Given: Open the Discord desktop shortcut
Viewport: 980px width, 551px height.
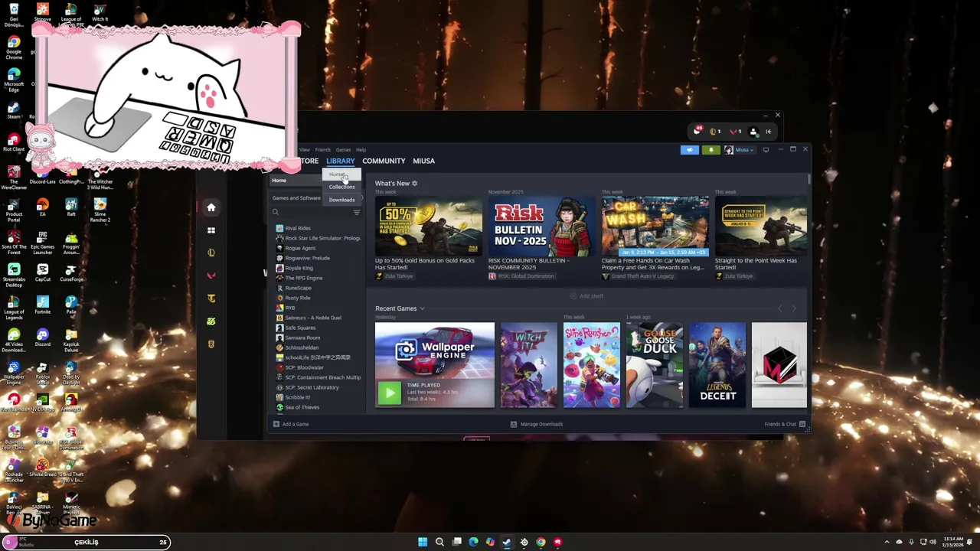Looking at the screenshot, I should coord(42,337).
